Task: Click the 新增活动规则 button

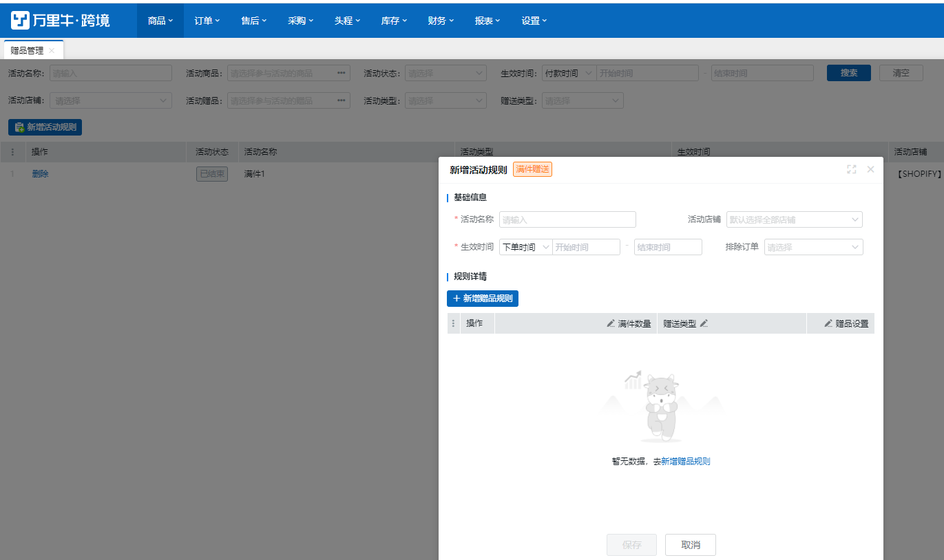Action: coord(45,127)
